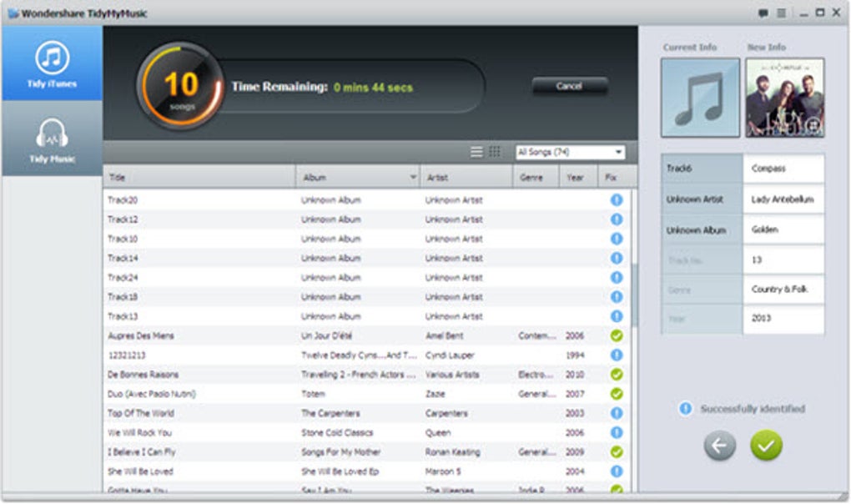Click the info icon for Track12
Viewport: 851px width, 504px height.
tap(617, 219)
